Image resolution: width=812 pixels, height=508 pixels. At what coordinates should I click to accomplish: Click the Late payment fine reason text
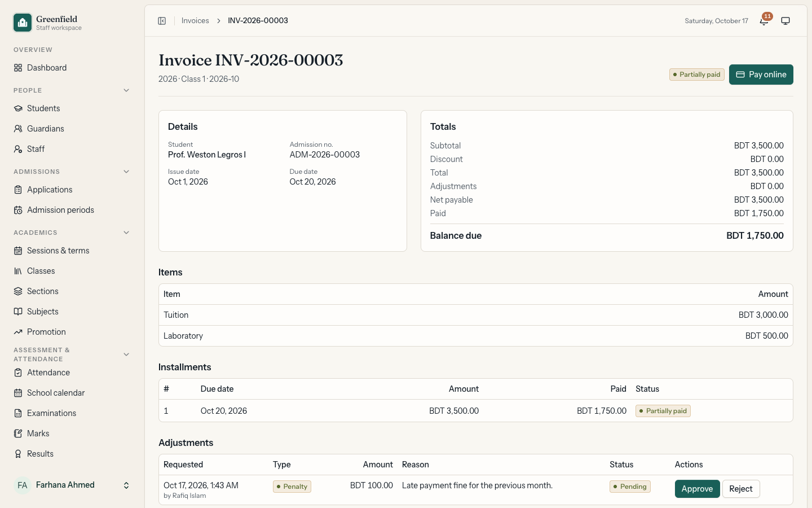477,485
